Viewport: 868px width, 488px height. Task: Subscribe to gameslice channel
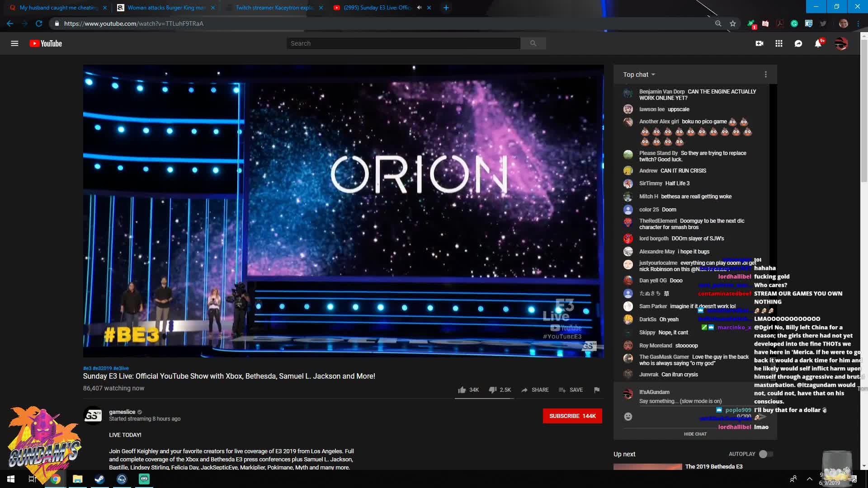[572, 416]
